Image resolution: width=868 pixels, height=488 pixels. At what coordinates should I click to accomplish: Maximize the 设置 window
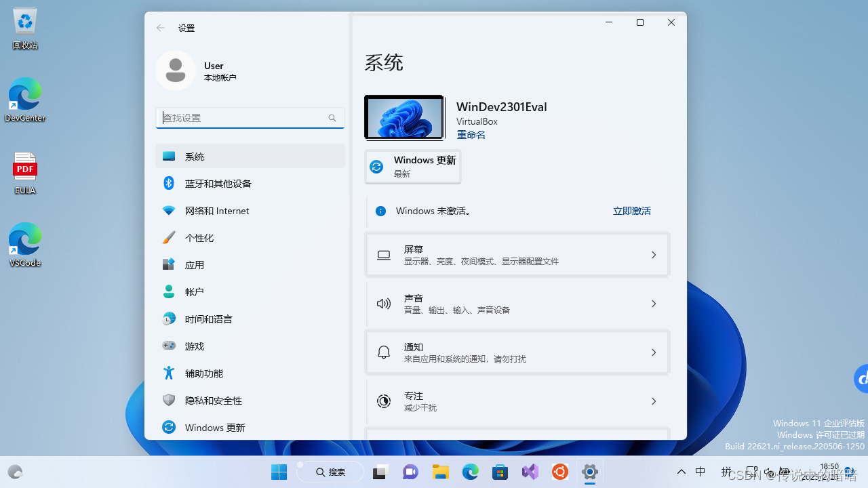(x=640, y=22)
